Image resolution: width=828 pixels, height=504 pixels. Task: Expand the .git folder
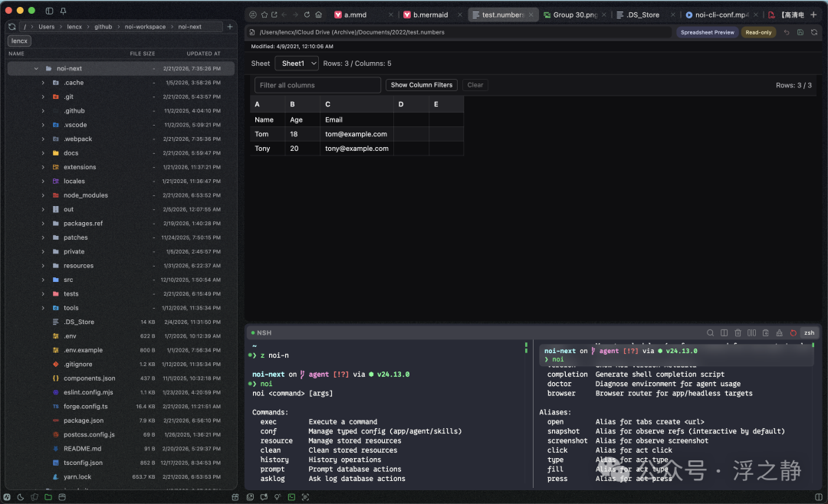pyautogui.click(x=43, y=97)
